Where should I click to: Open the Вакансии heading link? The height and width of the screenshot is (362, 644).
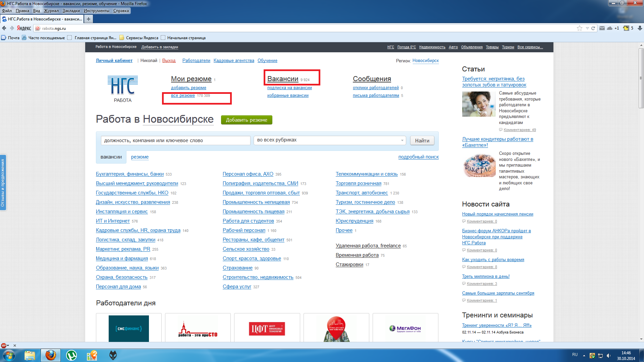tap(283, 79)
